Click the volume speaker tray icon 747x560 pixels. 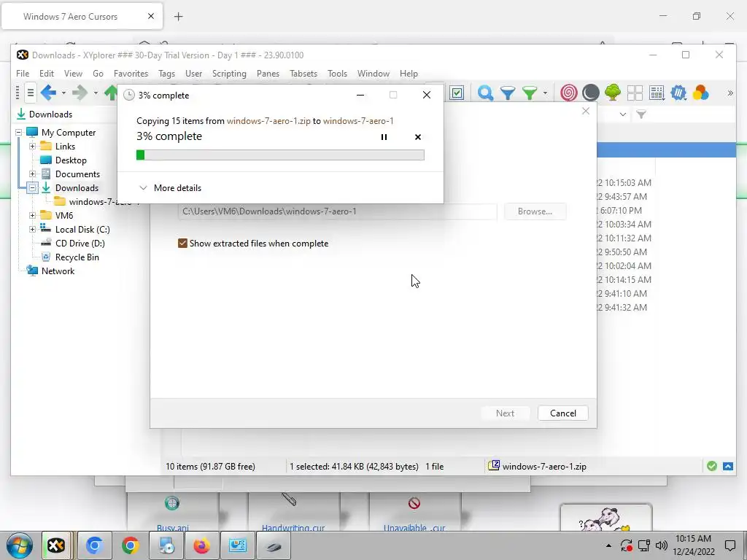click(661, 545)
